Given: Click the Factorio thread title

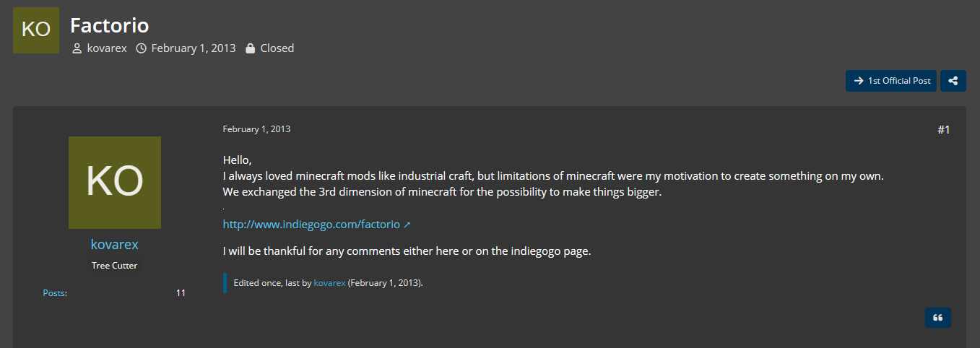Looking at the screenshot, I should [x=110, y=26].
